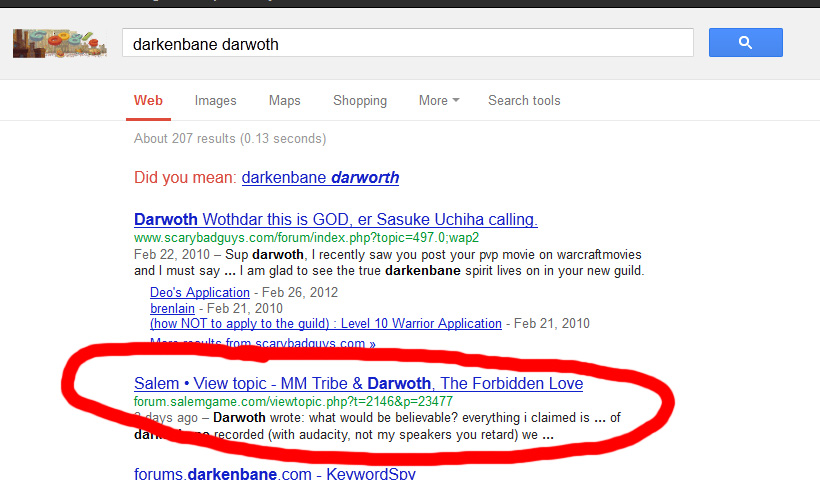Open the Level 10 Warrior Application link

pos(326,324)
